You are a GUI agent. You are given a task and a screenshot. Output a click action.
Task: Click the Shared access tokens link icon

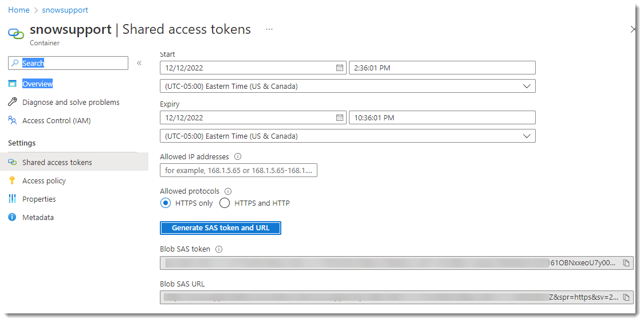point(13,162)
